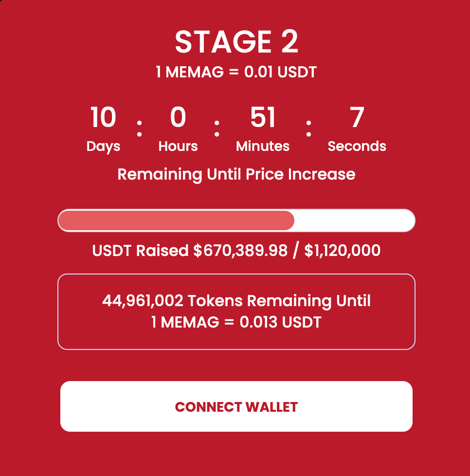Screen dimensions: 470x476
Task: Click the CONNECT WALLET button
Action: click(236, 406)
